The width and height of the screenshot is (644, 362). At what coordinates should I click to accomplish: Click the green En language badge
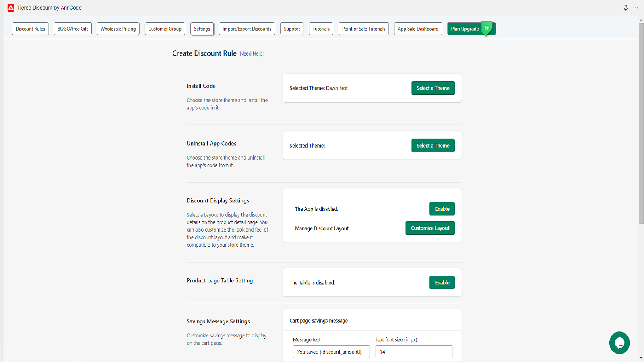pyautogui.click(x=487, y=28)
